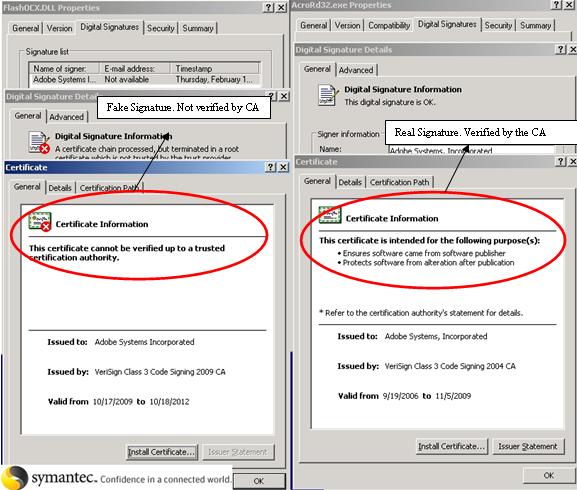Click invalid digital signature document icon
The width and height of the screenshot is (577, 490).
click(x=39, y=143)
